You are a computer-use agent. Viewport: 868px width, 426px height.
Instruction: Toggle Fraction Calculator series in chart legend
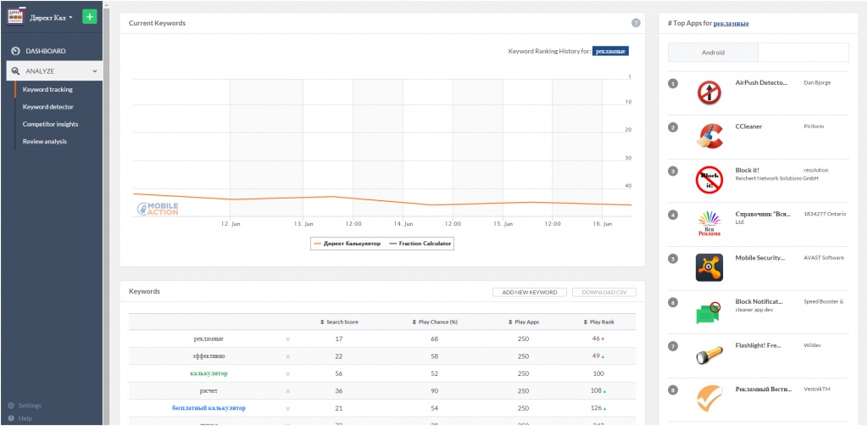(x=420, y=244)
